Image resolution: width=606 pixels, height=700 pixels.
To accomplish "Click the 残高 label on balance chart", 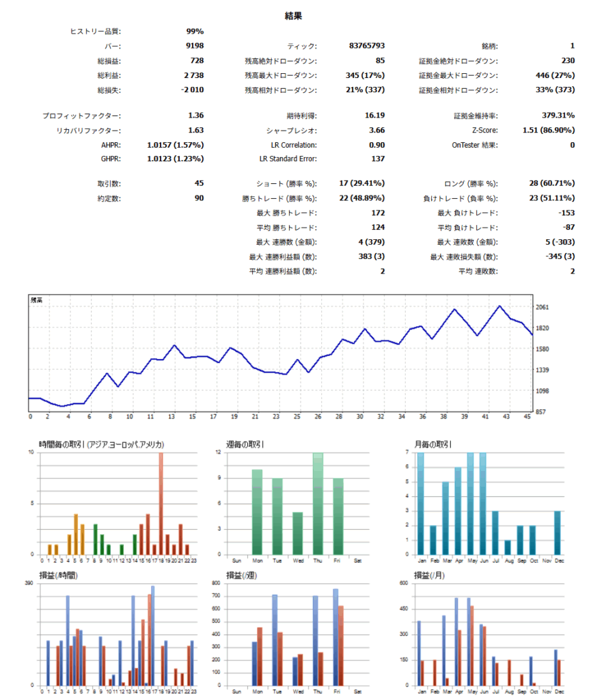I will pos(37,300).
